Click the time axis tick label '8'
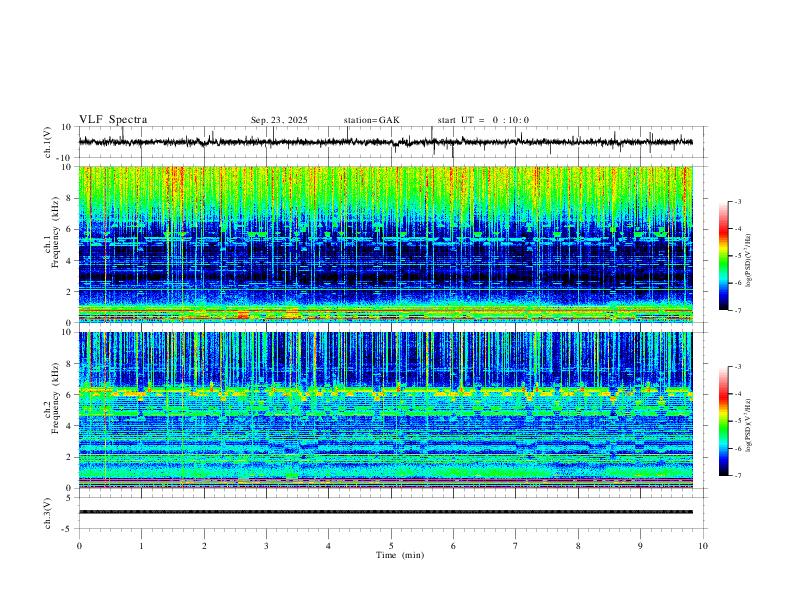Viewport: 792px width, 612px height. click(578, 546)
